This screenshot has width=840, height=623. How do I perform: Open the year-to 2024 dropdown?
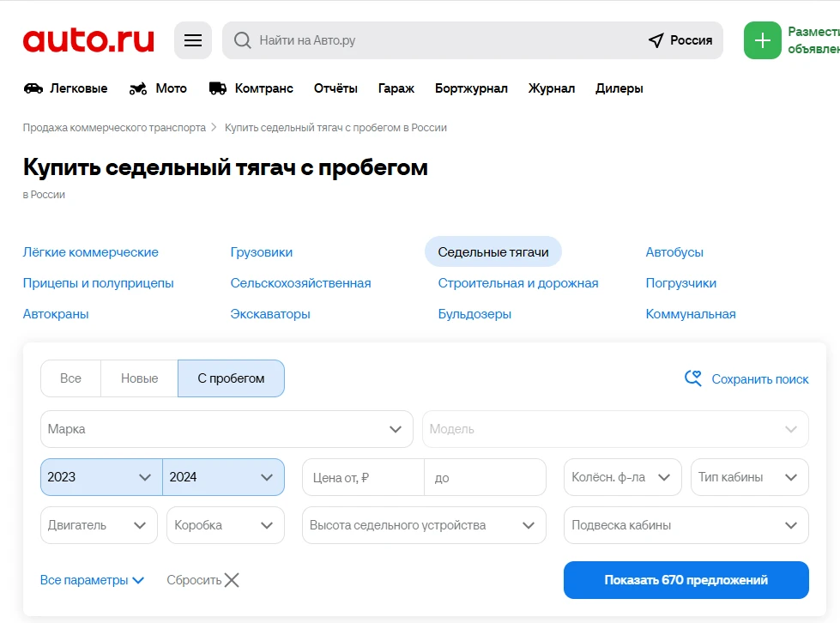click(223, 477)
